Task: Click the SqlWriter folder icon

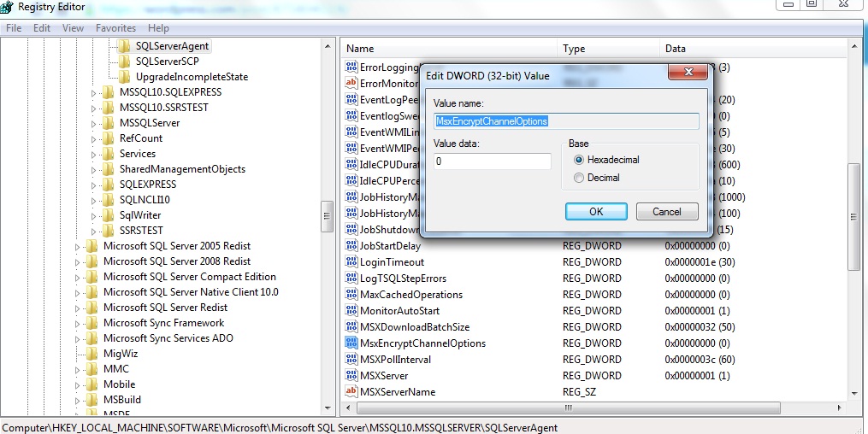Action: pos(108,215)
